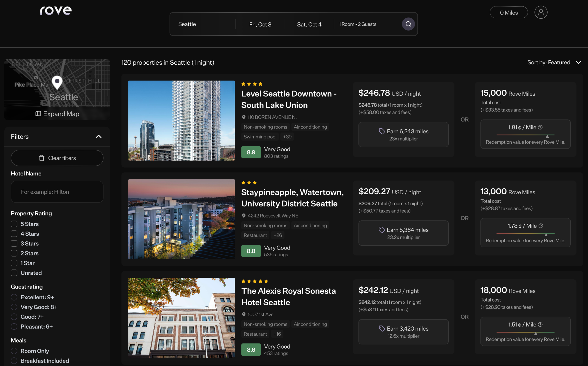Click info icon next to 1.78¢ / Mile

click(x=541, y=226)
